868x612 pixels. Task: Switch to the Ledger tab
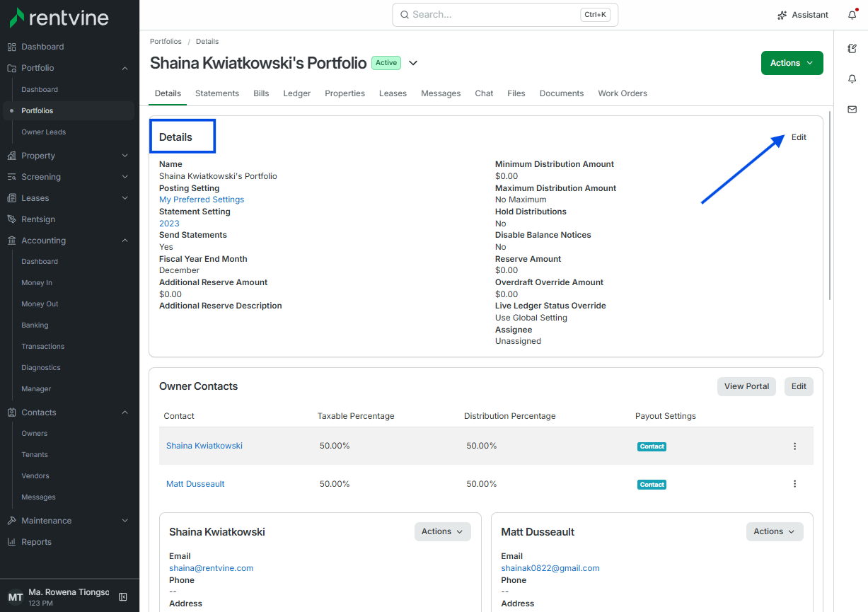(x=297, y=93)
